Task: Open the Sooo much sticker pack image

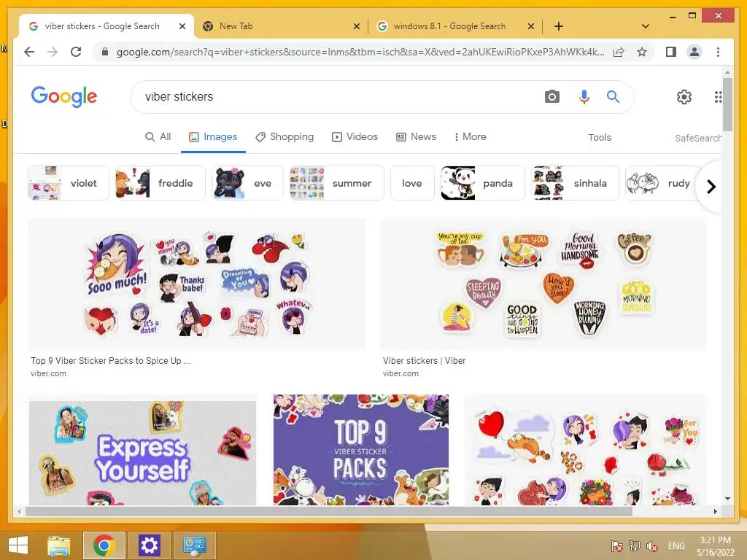Action: coord(197,284)
